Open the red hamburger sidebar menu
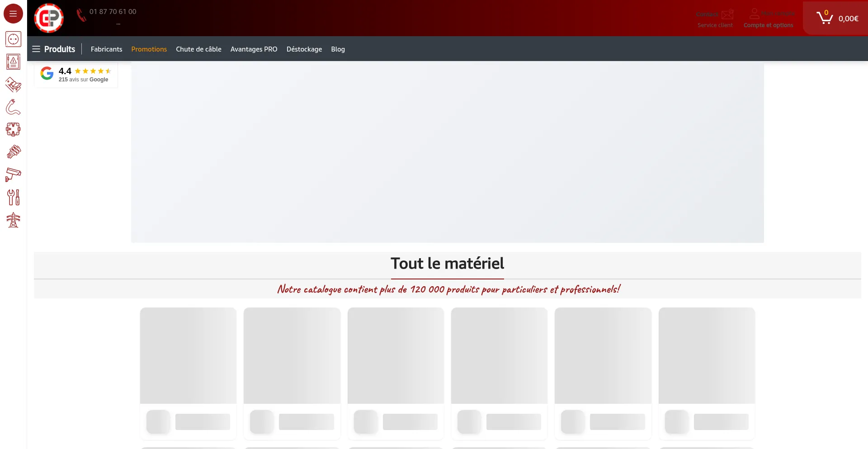Viewport: 868px width, 449px height. pyautogui.click(x=13, y=14)
